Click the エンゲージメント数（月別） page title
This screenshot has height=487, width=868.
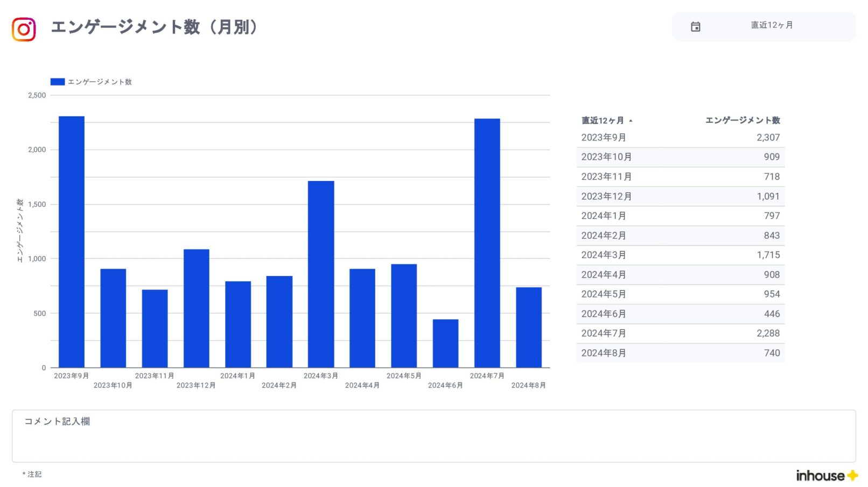[154, 27]
